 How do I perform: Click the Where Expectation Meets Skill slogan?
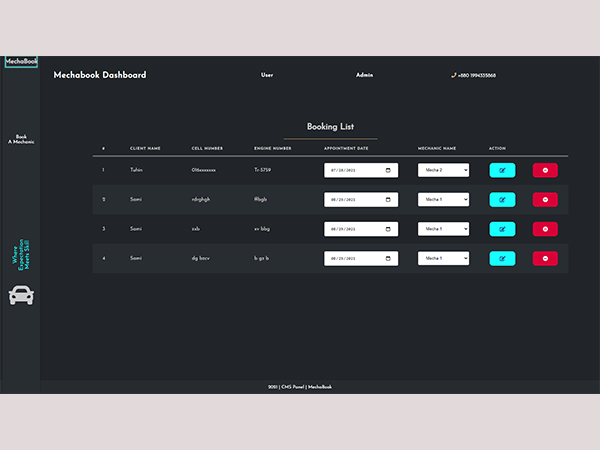point(21,254)
